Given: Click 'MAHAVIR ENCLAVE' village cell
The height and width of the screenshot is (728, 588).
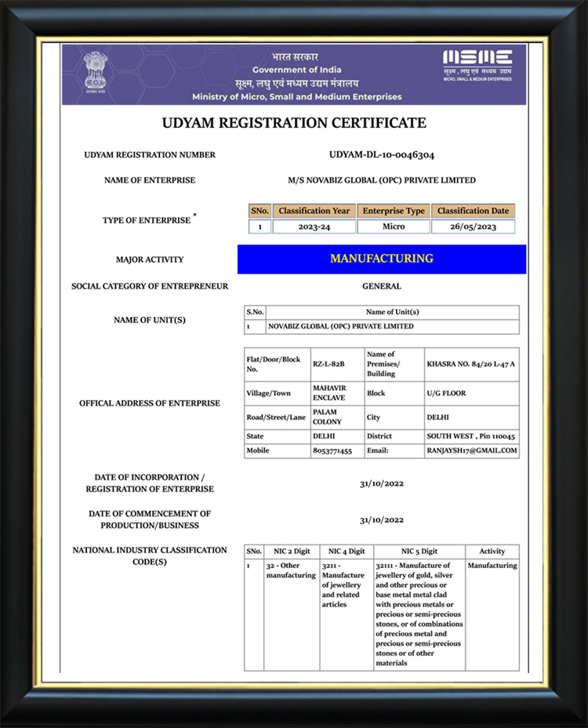Looking at the screenshot, I should click(337, 393).
